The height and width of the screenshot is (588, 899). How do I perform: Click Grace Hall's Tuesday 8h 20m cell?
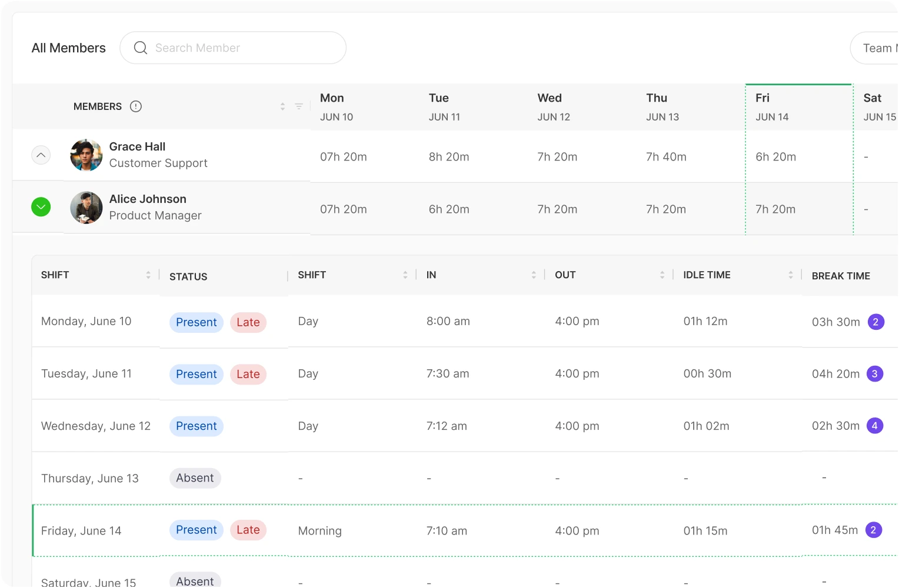[x=449, y=157]
